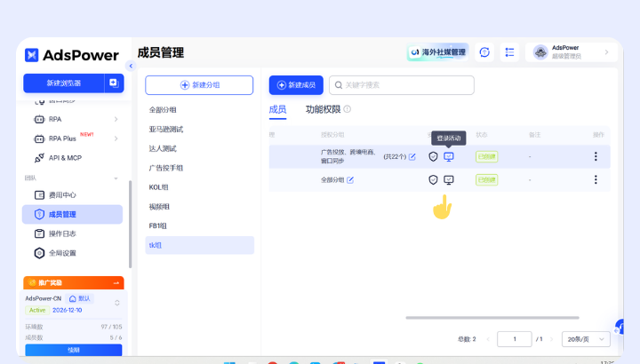This screenshot has width=640, height=364.
Task: Select tk组 group
Action: point(200,245)
